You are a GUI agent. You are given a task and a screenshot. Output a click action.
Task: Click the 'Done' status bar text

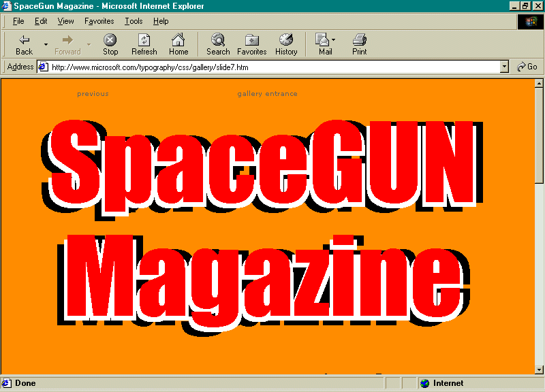tap(25, 383)
